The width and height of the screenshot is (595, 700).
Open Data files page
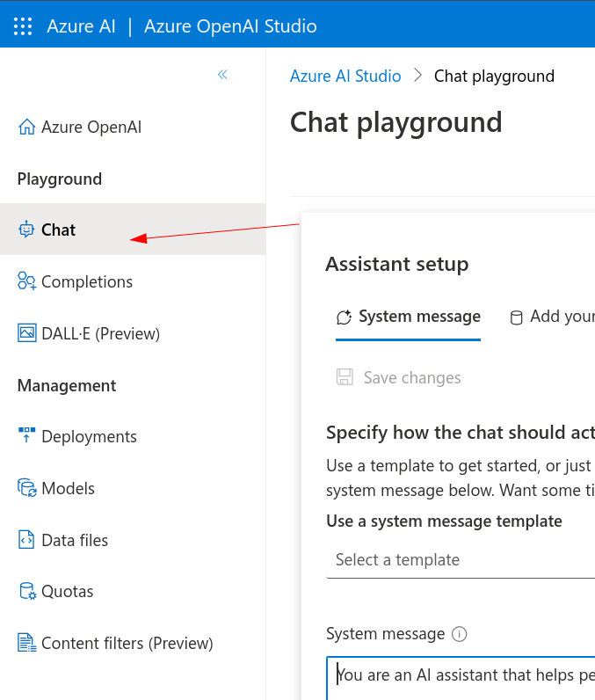133,540
